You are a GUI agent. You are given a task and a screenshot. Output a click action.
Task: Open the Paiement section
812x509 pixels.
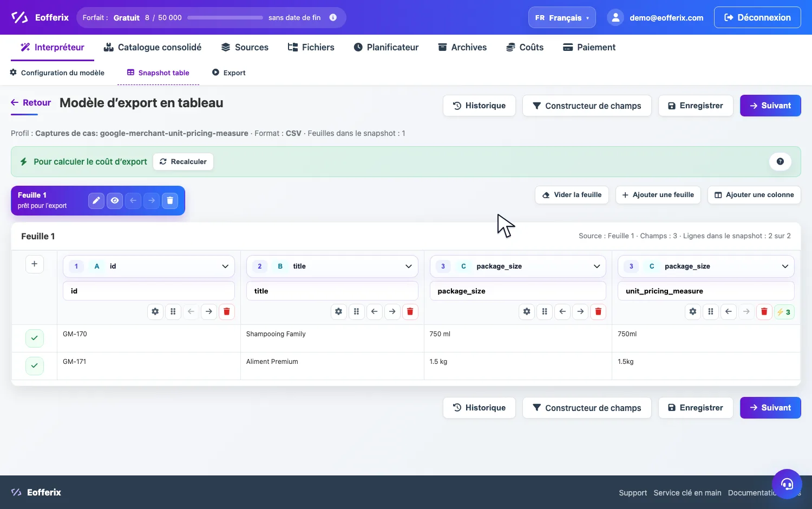pyautogui.click(x=589, y=47)
